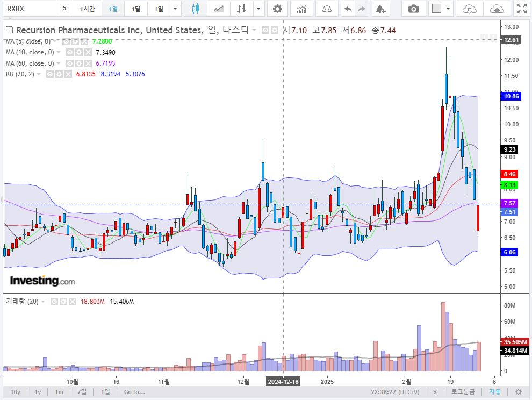Toggle visibility of MA 60 line
The height and width of the screenshot is (400, 532).
69,63
